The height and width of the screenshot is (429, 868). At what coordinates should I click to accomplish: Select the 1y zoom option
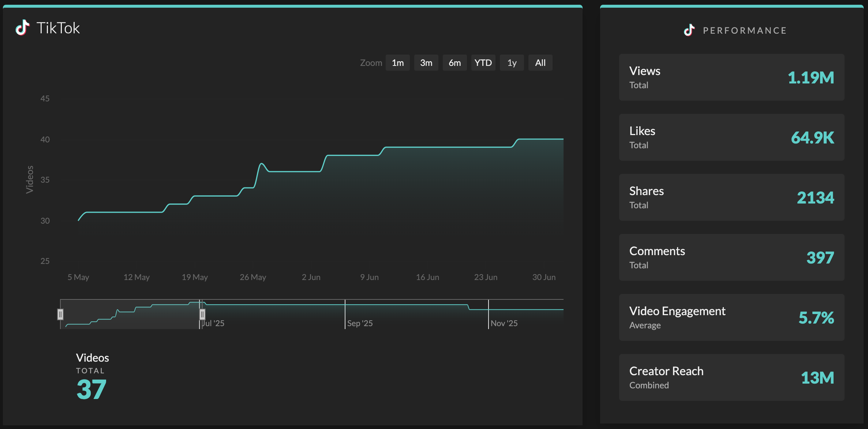512,63
